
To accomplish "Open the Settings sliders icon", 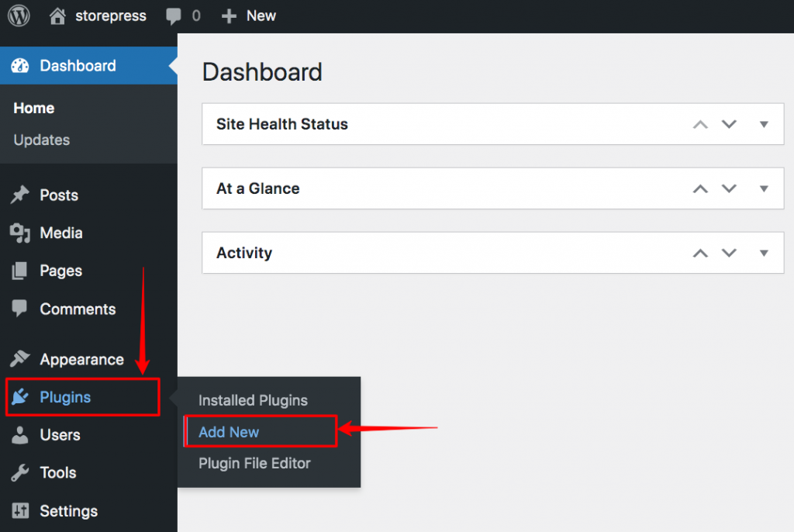I will click(20, 511).
